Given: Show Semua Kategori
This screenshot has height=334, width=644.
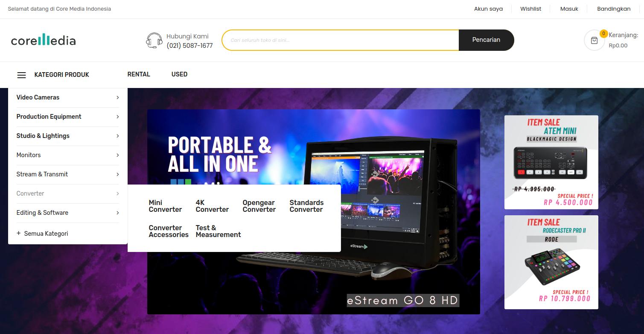Looking at the screenshot, I should [46, 234].
